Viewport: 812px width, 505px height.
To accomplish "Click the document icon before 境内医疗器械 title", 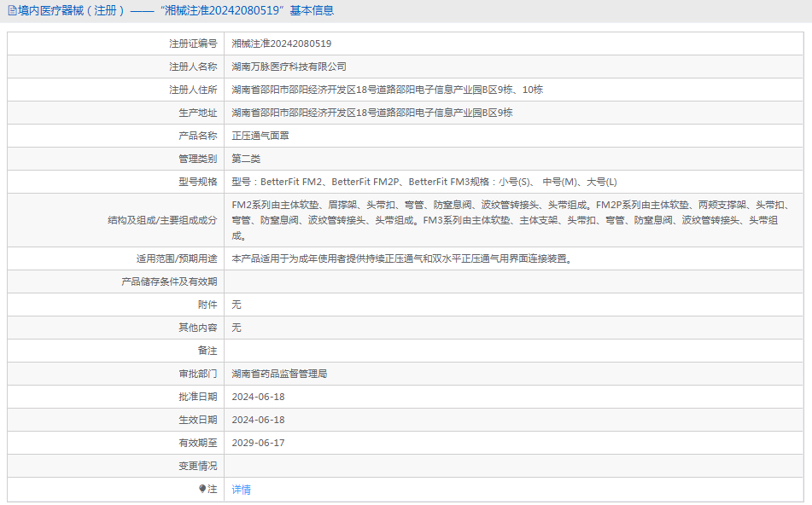I will click(x=12, y=10).
